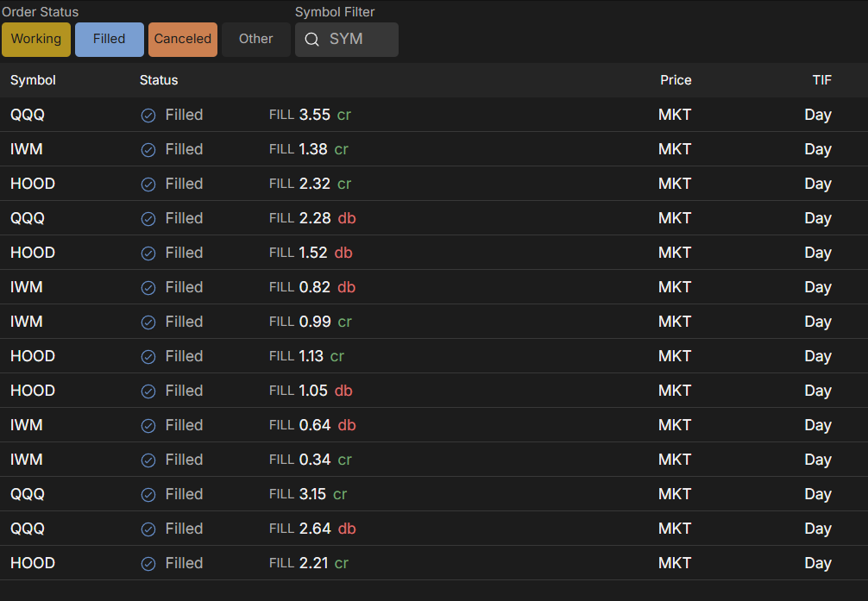Click the checkmark icon on HOOD 1.13 cr row
868x601 pixels.
click(148, 356)
